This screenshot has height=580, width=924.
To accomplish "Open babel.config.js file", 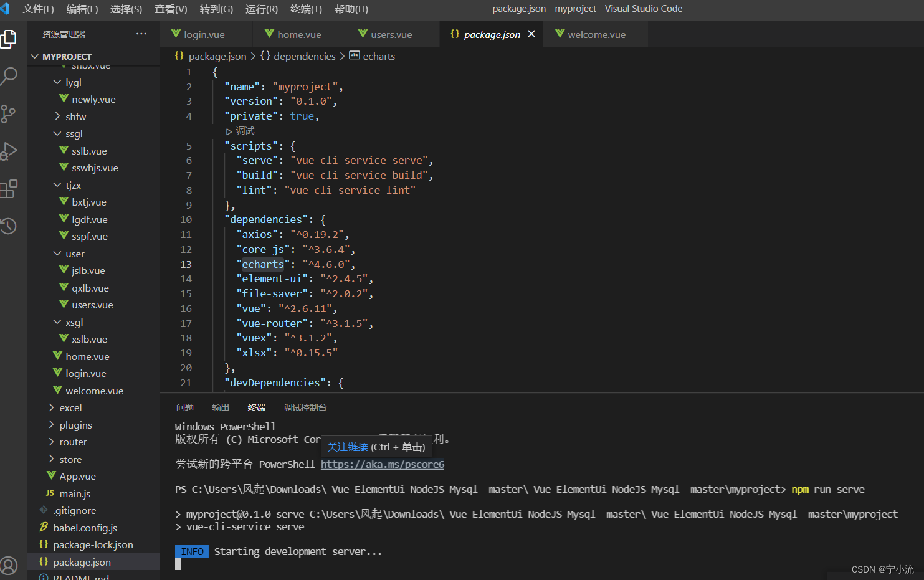I will point(93,528).
